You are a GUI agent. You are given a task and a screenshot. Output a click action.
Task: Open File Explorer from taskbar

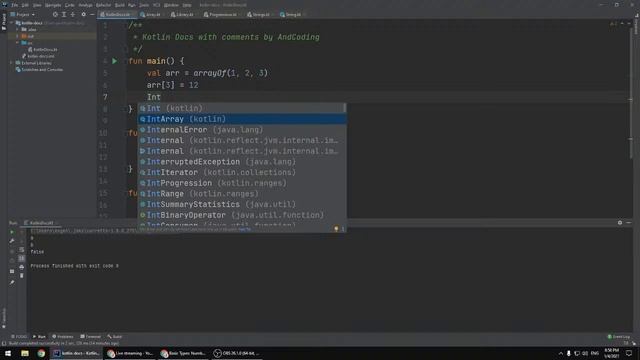tap(25, 353)
